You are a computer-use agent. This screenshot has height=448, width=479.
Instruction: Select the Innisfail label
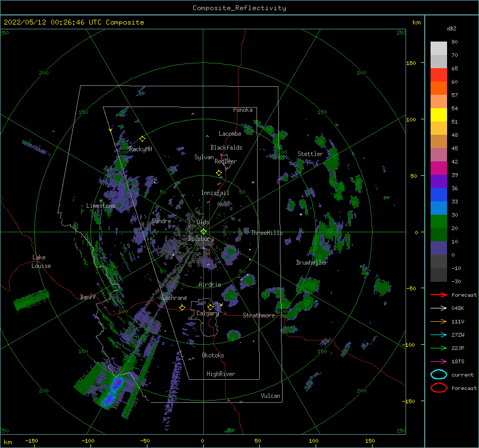pyautogui.click(x=215, y=193)
